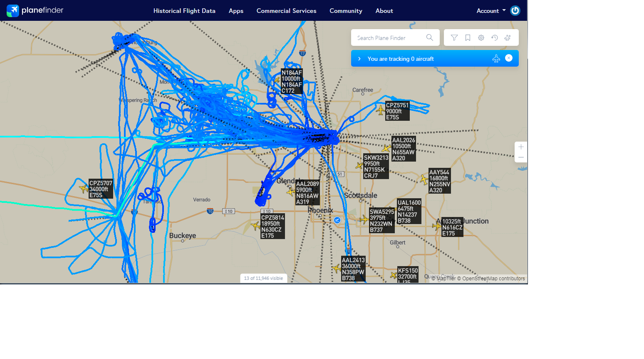This screenshot has height=359, width=644.
Task: Click the Gilbert city label
Action: tap(398, 242)
